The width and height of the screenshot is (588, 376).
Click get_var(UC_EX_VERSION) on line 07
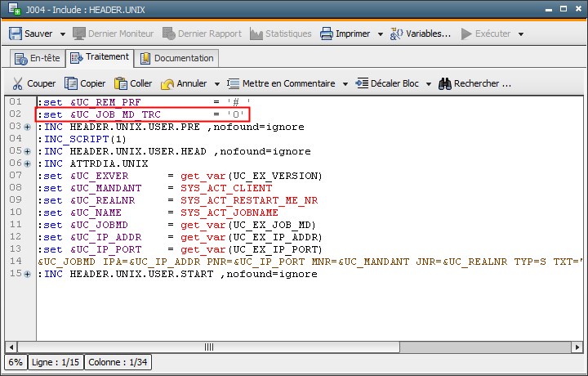252,176
